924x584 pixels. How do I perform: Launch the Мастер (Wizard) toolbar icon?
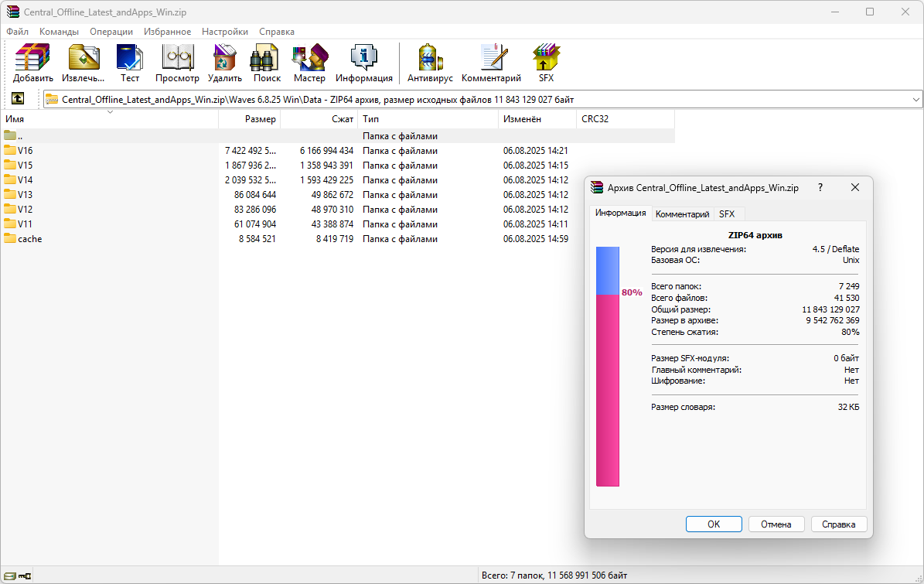(x=309, y=58)
